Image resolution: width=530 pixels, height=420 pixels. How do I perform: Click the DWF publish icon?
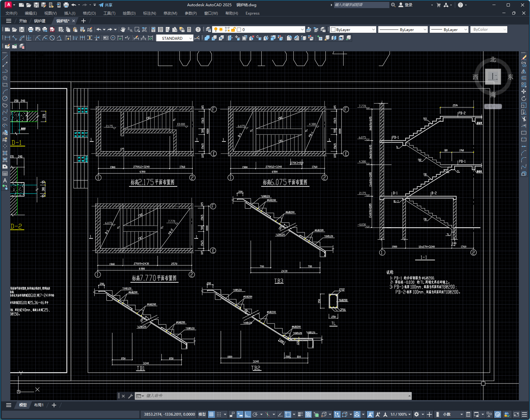click(52, 29)
